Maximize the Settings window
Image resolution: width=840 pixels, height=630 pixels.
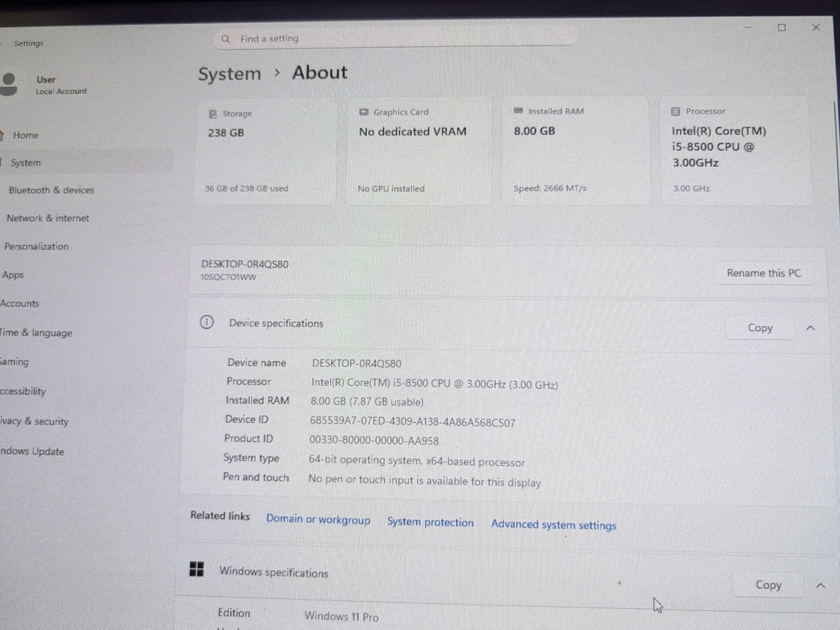[x=782, y=27]
